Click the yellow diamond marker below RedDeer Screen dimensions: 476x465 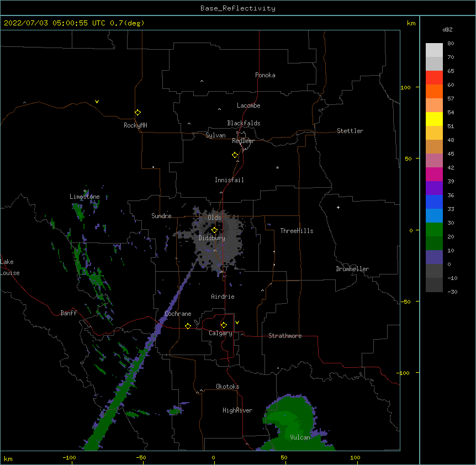[x=235, y=155]
